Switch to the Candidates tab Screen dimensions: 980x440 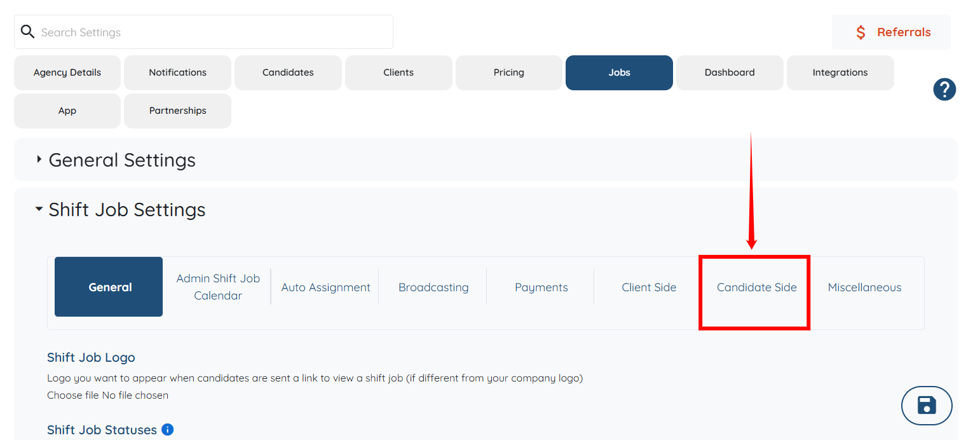[288, 72]
